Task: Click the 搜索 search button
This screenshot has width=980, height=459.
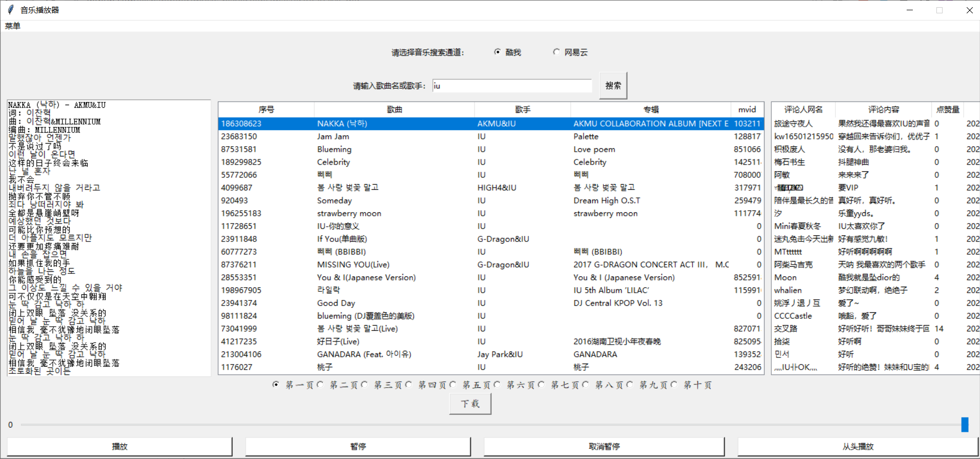Action: [x=613, y=86]
